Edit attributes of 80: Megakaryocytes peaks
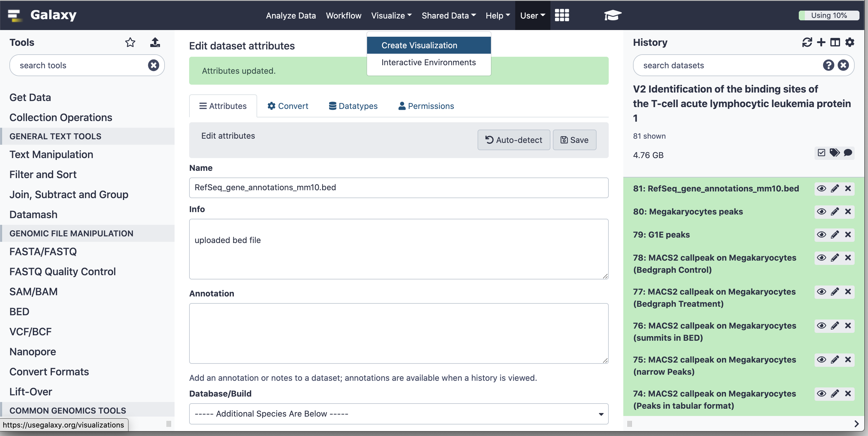Image resolution: width=868 pixels, height=436 pixels. [835, 211]
